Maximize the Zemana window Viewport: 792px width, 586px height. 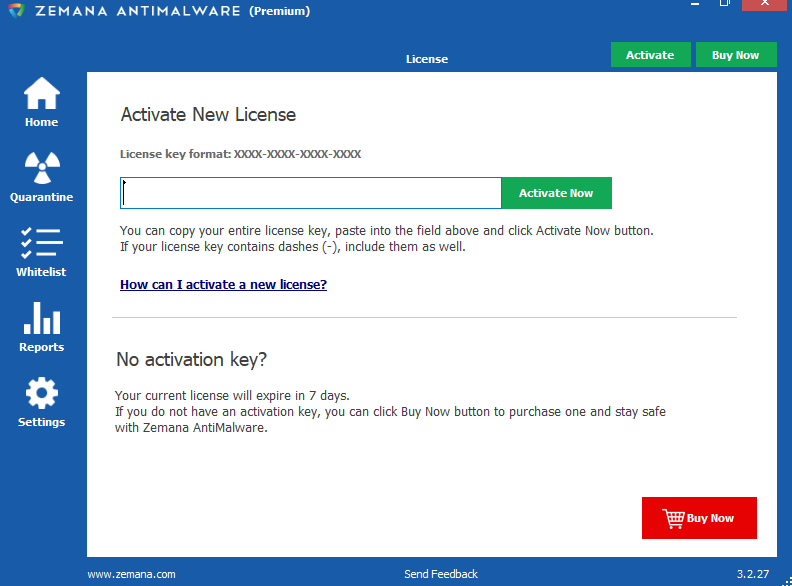724,4
